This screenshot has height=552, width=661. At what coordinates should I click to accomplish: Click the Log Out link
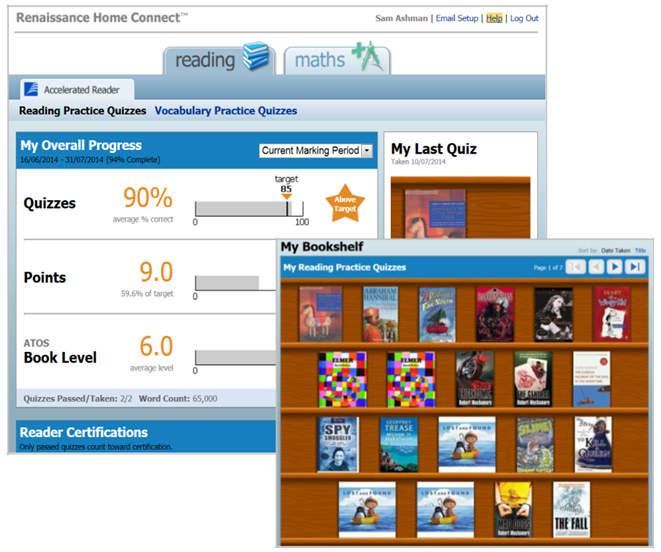[524, 18]
